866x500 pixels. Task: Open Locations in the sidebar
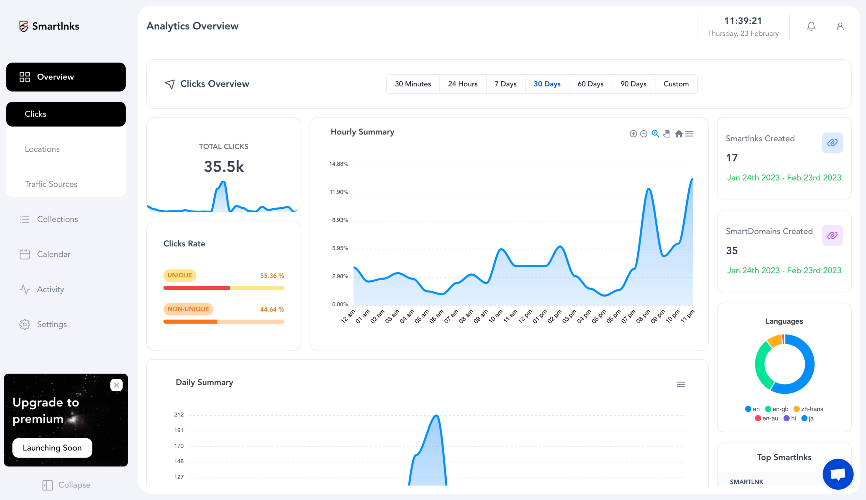[x=42, y=149]
